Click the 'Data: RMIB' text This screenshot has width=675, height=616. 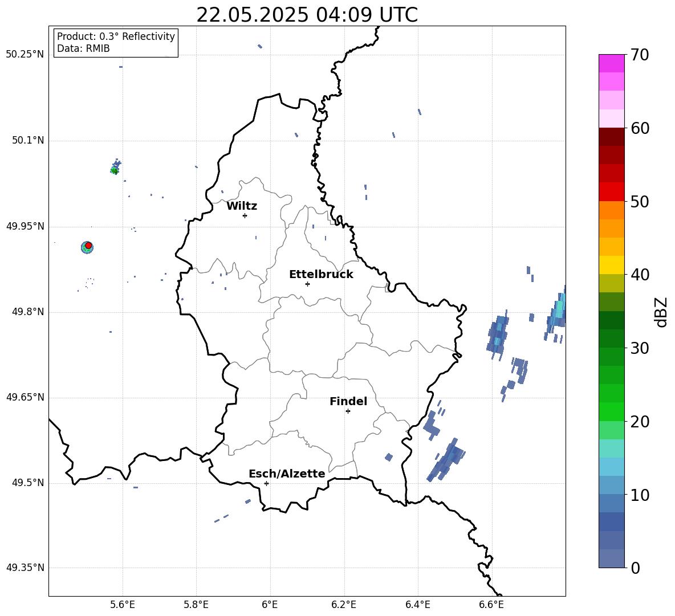[83, 48]
